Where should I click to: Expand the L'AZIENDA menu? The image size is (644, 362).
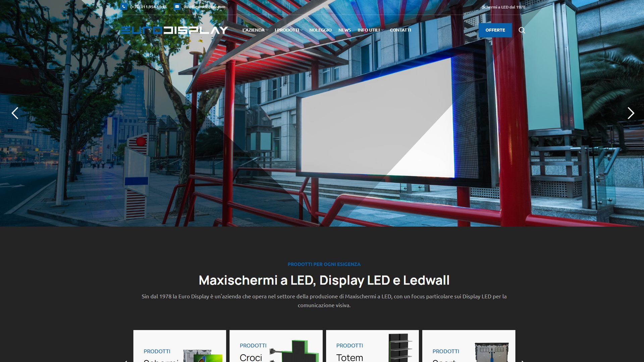pos(255,30)
